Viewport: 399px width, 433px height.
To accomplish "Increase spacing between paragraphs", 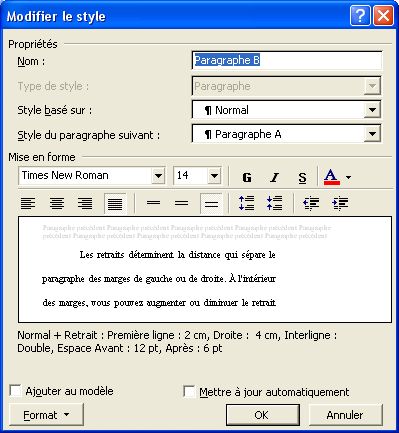I will click(x=246, y=203).
